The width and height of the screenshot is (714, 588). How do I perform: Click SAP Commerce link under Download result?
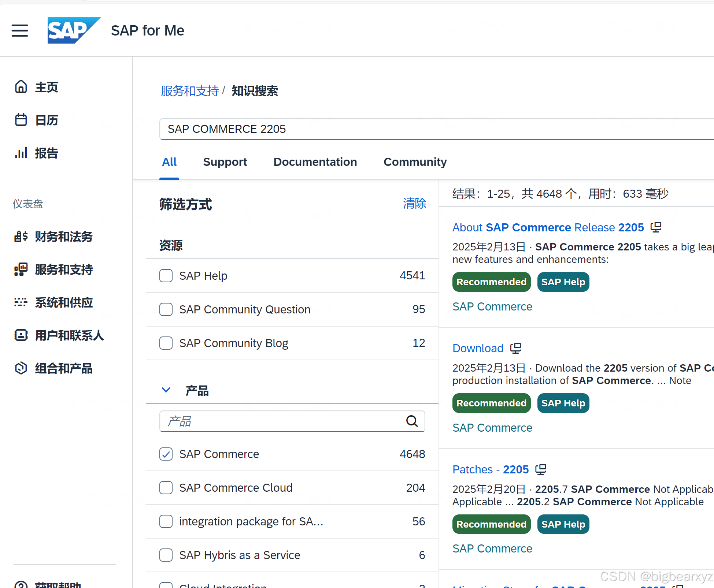(492, 428)
